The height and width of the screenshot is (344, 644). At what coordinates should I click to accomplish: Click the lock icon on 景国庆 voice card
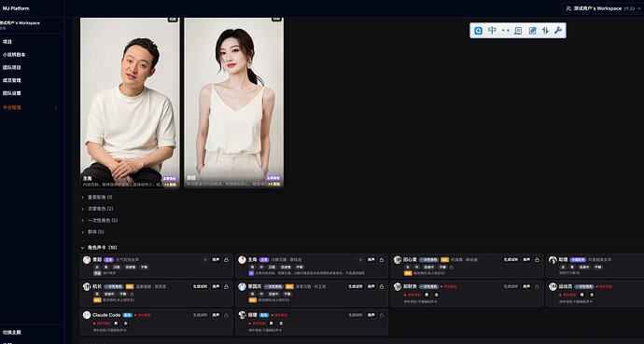click(382, 287)
